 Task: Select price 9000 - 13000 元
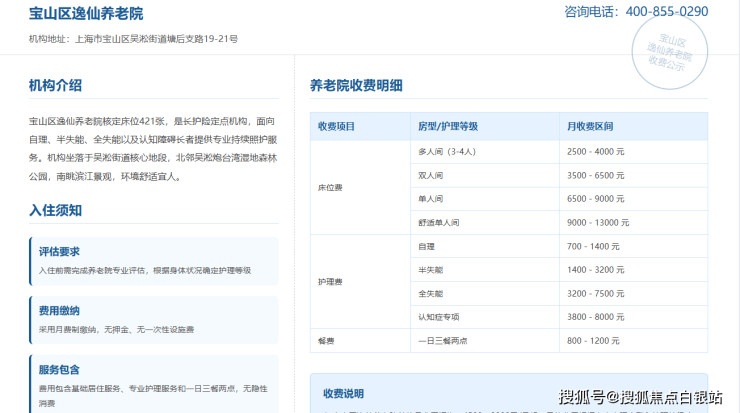pyautogui.click(x=598, y=223)
